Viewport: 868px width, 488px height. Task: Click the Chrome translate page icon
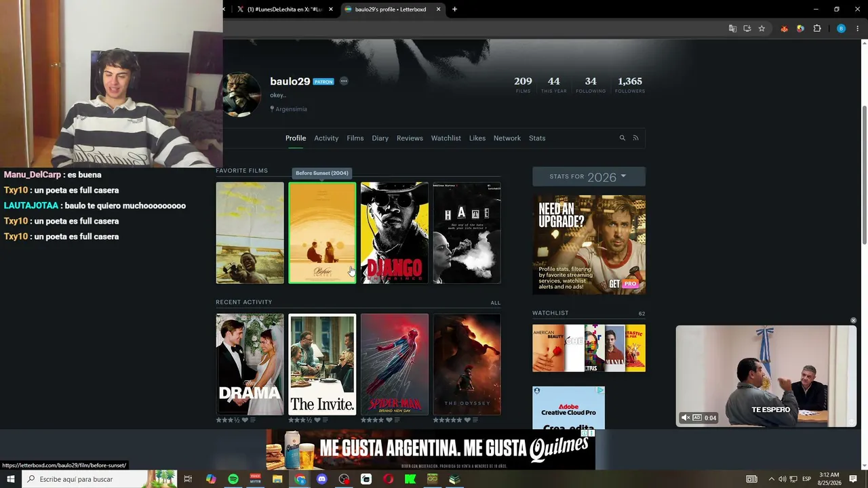point(732,28)
